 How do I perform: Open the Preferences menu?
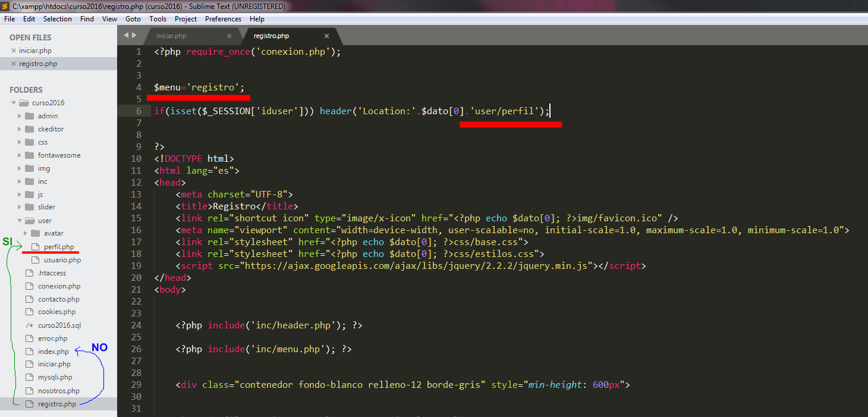tap(223, 19)
